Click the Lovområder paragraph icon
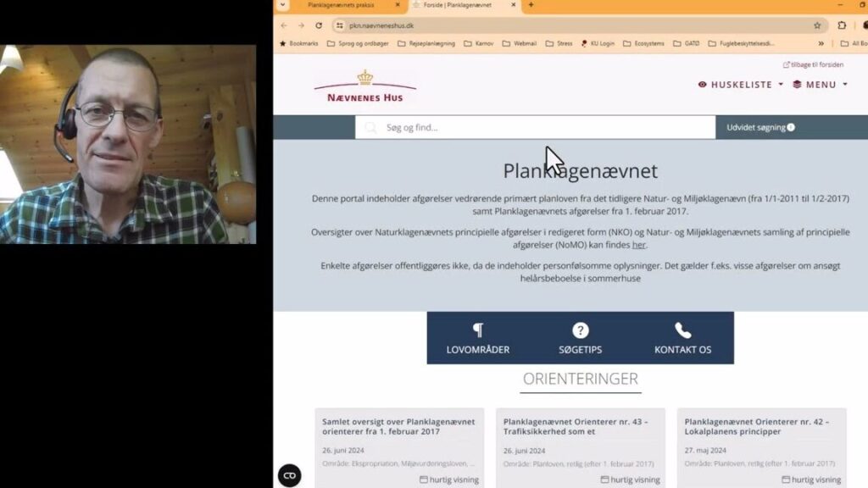This screenshot has width=868, height=488. (x=478, y=330)
